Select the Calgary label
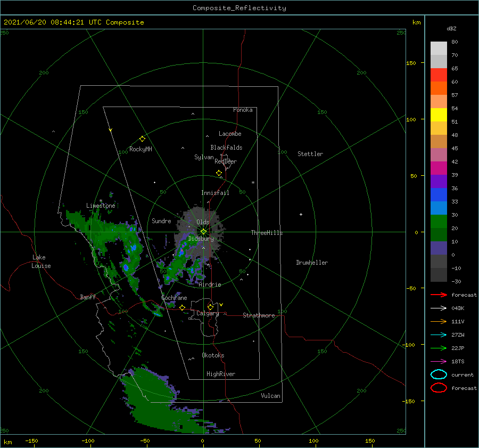The width and height of the screenshot is (479, 448). 208,313
